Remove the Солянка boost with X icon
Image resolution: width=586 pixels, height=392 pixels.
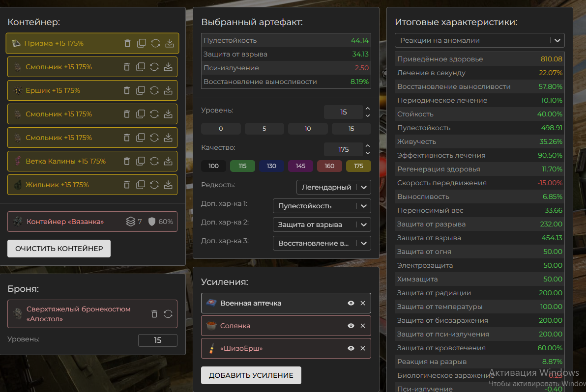coord(363,326)
